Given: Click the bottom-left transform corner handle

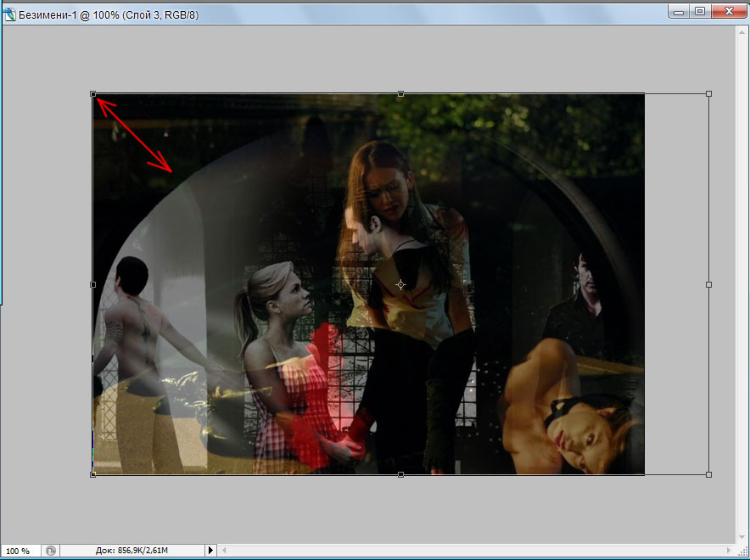Looking at the screenshot, I should point(93,474).
